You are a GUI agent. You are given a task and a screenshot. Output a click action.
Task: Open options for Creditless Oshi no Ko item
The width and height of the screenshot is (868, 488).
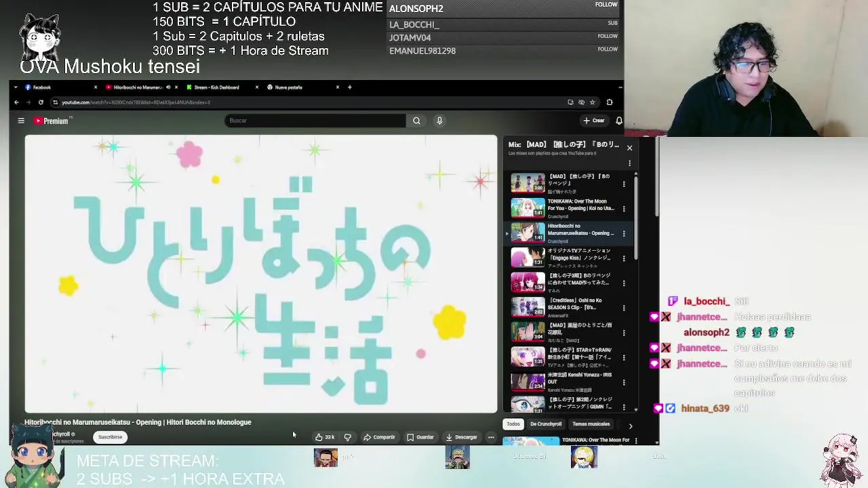[624, 308]
